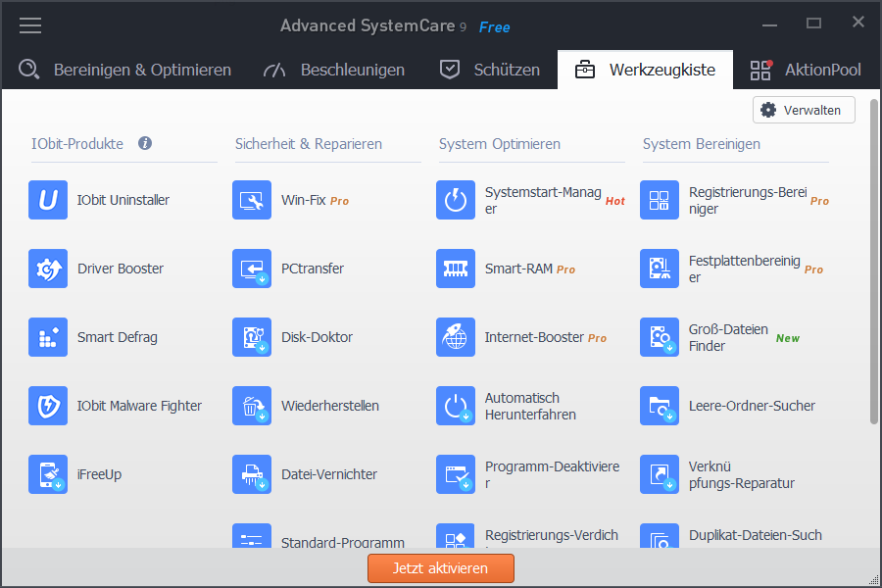Click the Smart Defrag text
The image size is (882, 588).
coord(118,337)
